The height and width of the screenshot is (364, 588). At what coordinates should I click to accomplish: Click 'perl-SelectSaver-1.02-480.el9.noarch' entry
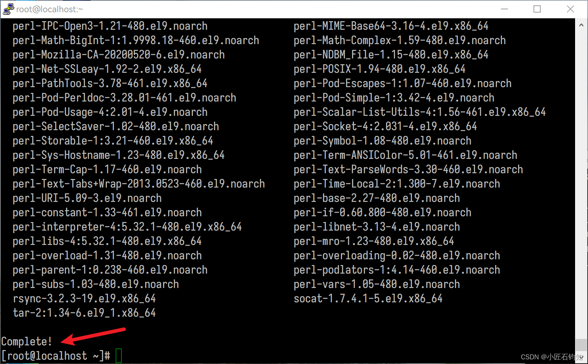pos(116,127)
